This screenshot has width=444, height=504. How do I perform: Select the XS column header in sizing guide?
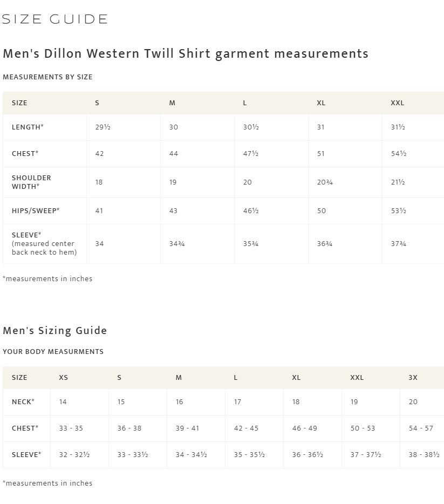pos(63,377)
